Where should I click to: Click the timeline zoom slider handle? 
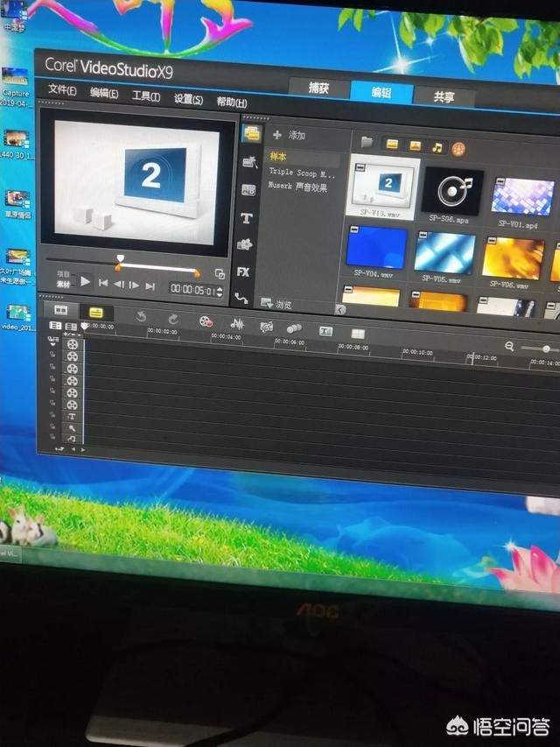coord(546,349)
